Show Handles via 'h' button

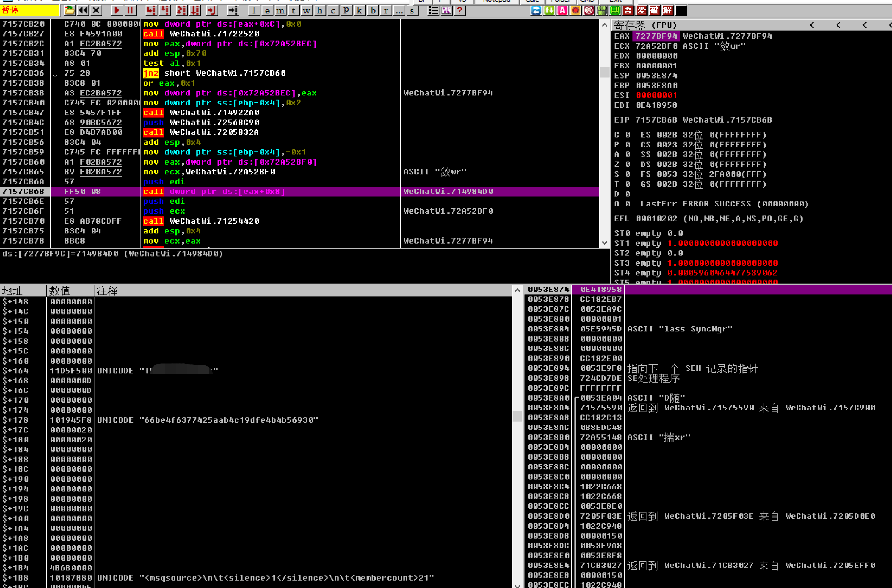click(319, 10)
